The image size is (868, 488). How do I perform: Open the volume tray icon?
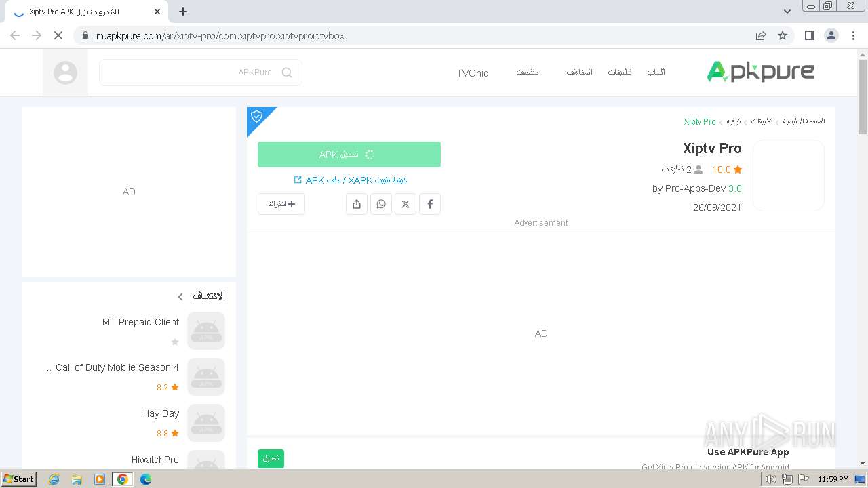(x=770, y=479)
